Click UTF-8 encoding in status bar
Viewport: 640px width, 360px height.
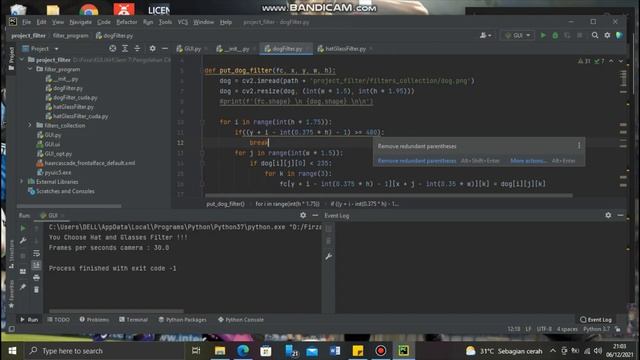pyautogui.click(x=544, y=329)
